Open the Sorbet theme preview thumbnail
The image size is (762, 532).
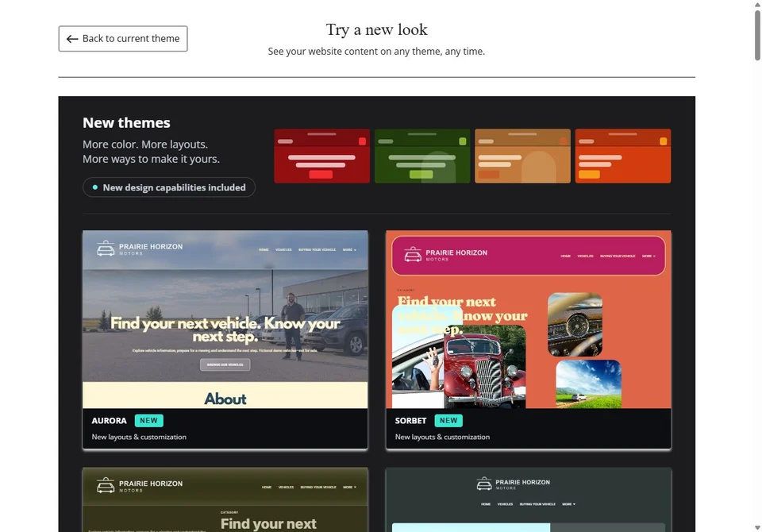529,319
